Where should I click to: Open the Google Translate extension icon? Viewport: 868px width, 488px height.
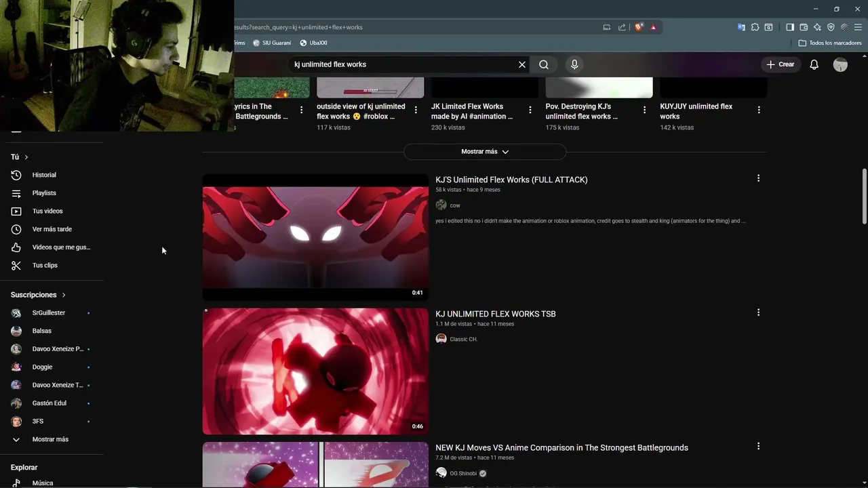tap(741, 27)
